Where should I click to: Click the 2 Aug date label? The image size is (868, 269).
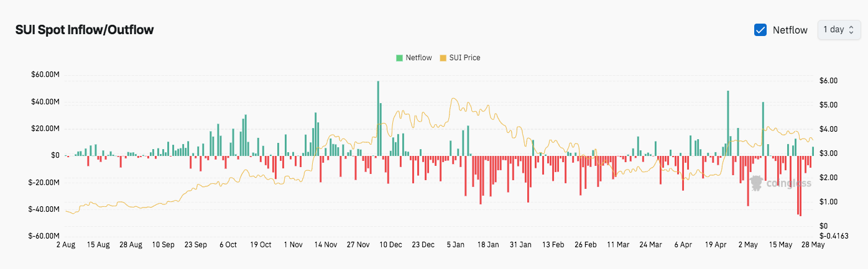65,245
